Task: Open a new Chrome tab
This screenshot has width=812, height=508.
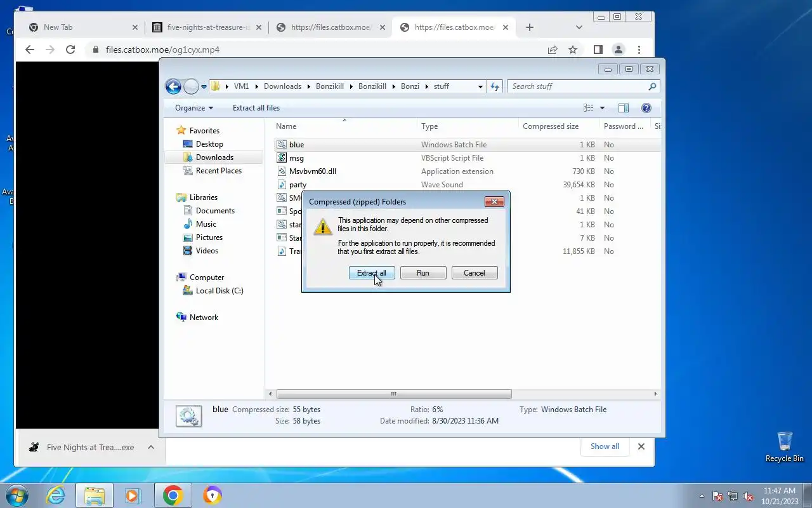Action: 530,27
